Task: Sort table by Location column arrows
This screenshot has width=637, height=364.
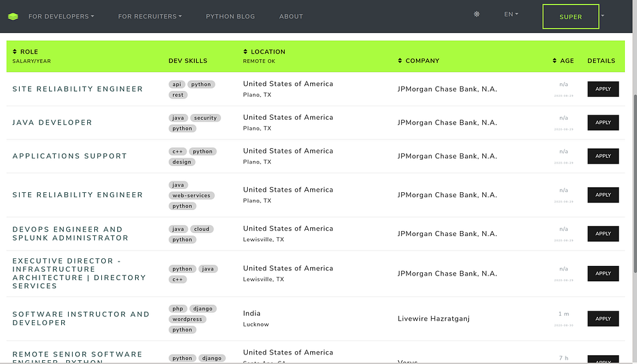Action: click(x=245, y=52)
